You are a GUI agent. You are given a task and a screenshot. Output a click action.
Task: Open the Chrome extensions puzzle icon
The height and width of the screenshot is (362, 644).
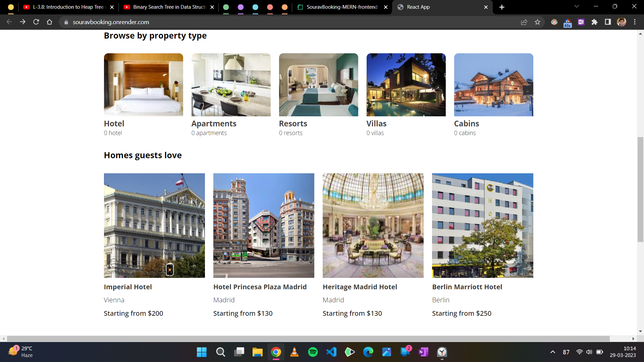coord(594,22)
